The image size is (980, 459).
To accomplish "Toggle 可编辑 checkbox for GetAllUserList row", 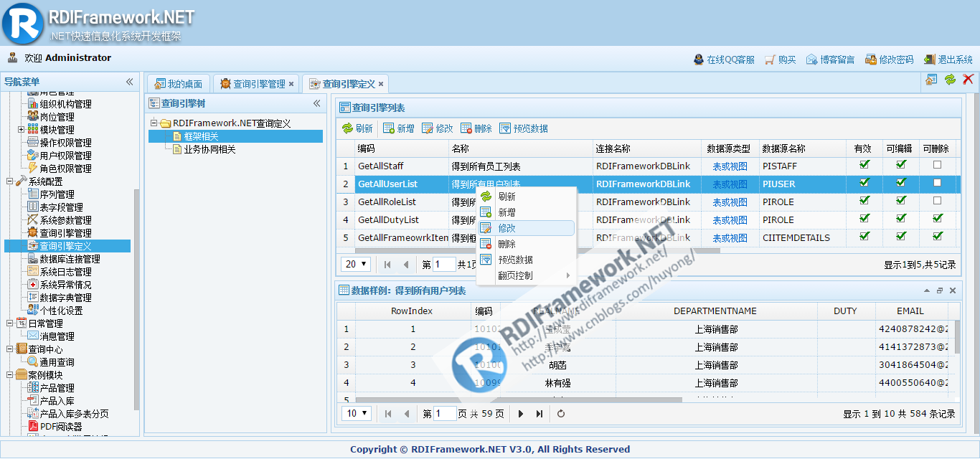I will point(901,183).
